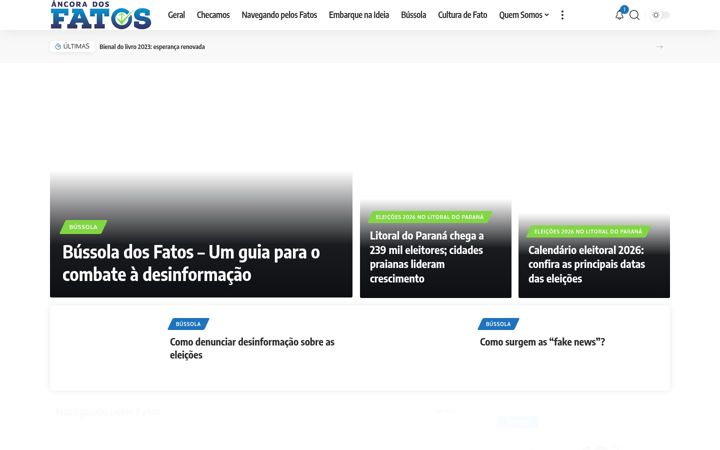
Task: Go to the Checamos section
Action: [213, 15]
